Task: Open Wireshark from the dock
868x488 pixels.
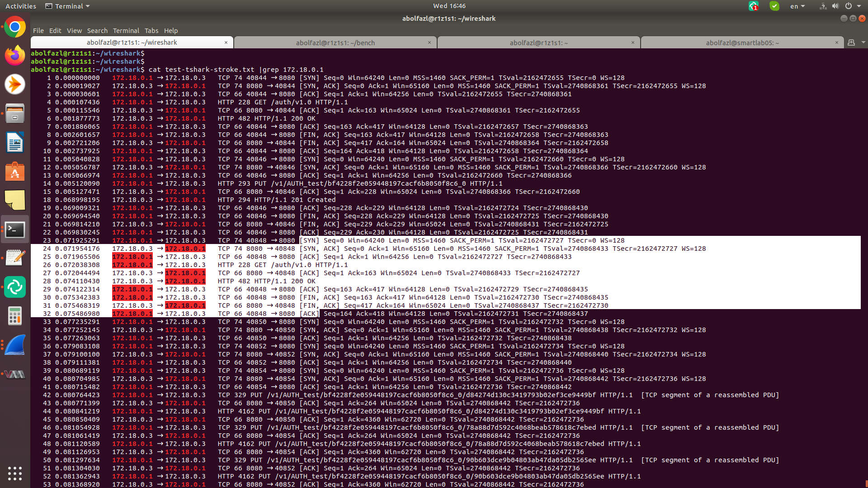Action: 15,346
